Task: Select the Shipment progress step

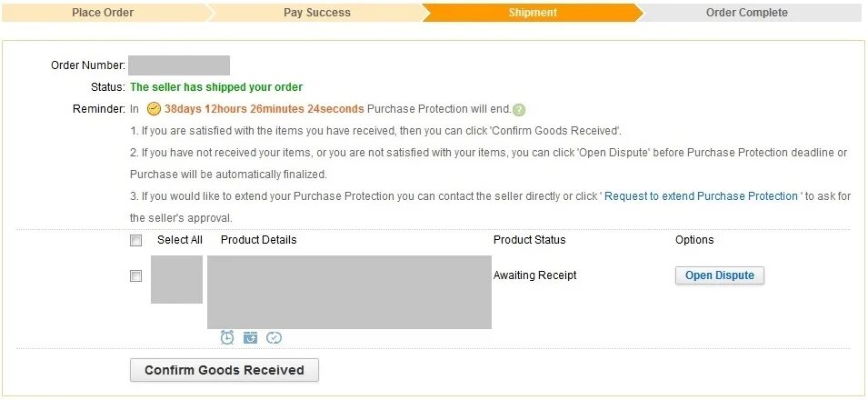Action: [x=533, y=13]
